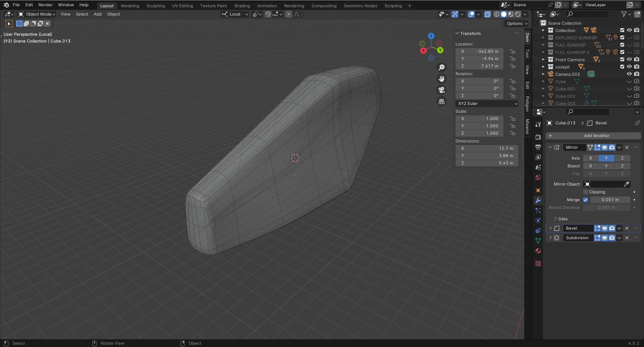The image size is (644, 347).
Task: Open the Render menu
Action: [x=45, y=5]
